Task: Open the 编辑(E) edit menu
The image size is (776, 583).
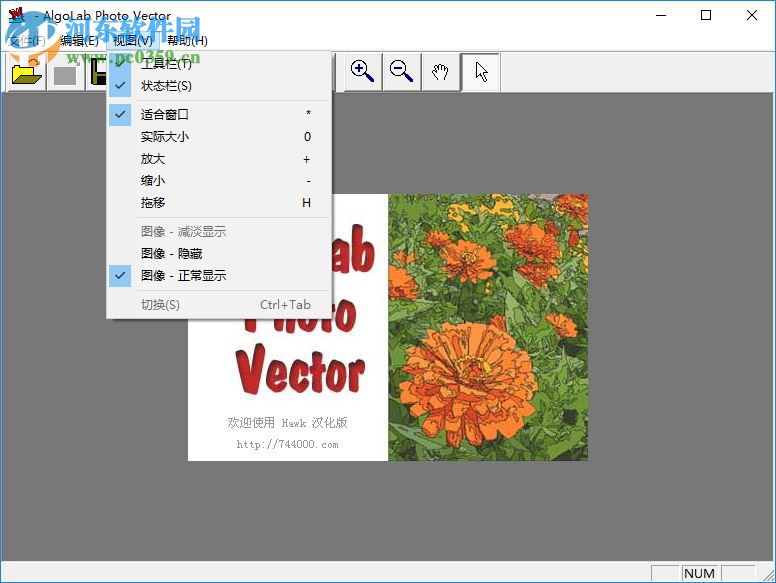Action: click(79, 41)
